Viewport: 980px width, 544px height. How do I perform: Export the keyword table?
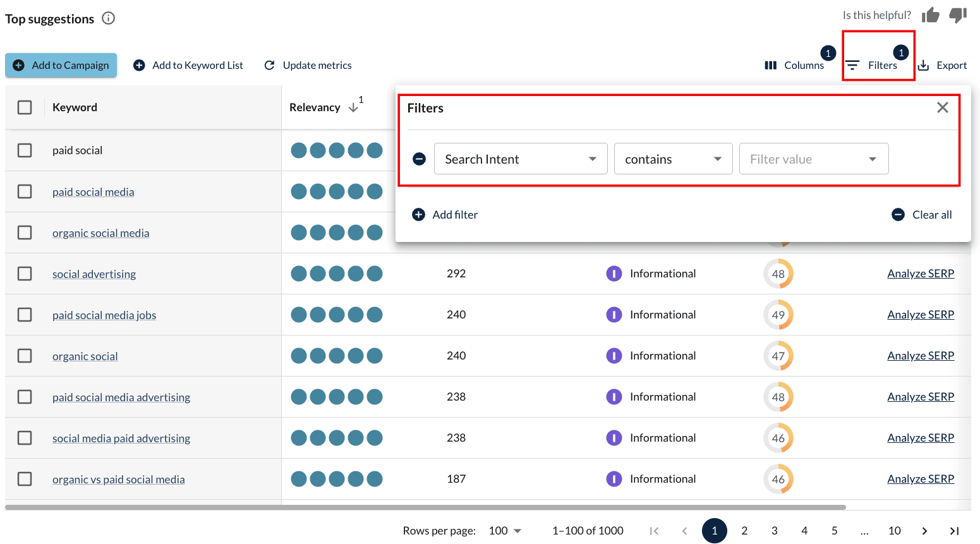pos(942,65)
